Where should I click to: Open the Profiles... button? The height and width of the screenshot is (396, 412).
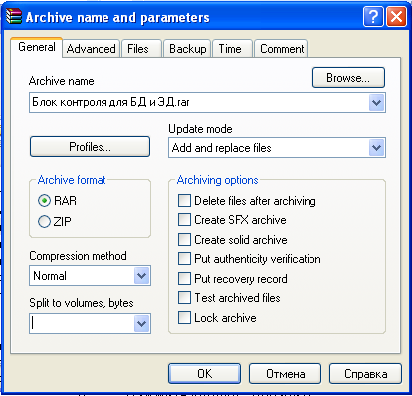point(90,147)
